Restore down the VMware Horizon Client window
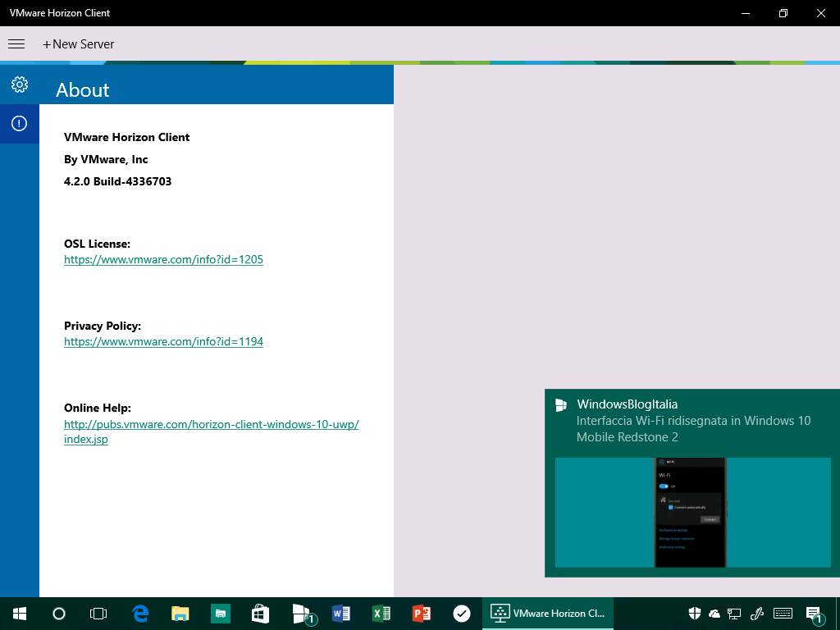840x630 pixels. click(x=783, y=13)
